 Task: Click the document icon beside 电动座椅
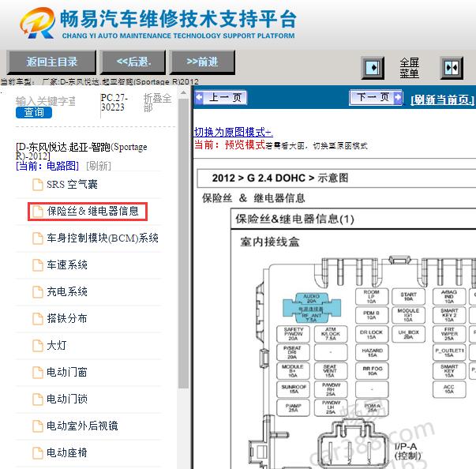click(38, 452)
